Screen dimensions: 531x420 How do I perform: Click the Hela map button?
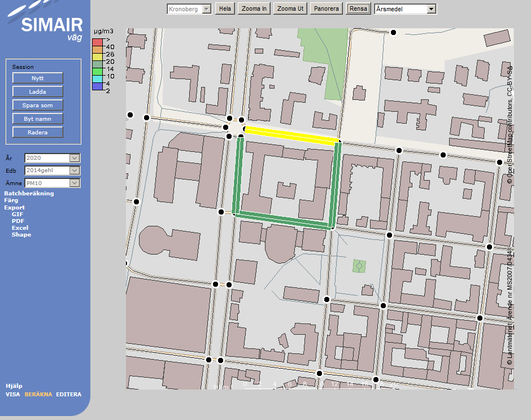(x=225, y=9)
